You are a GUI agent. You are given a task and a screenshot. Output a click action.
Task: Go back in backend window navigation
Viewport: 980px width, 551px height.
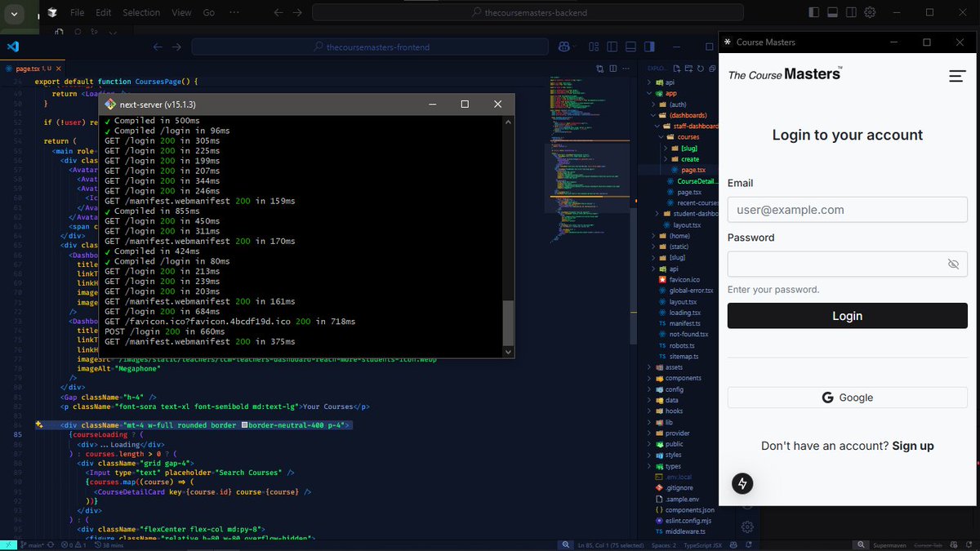click(279, 12)
